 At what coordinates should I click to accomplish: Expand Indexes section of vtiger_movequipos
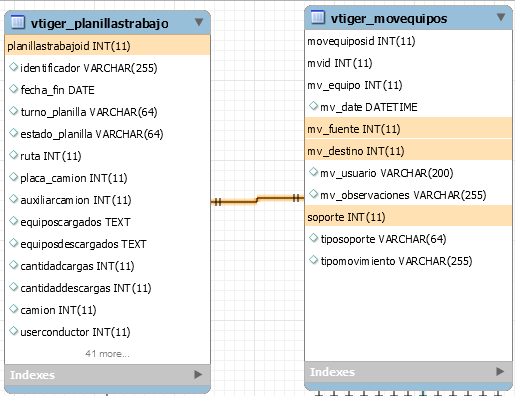(500, 371)
